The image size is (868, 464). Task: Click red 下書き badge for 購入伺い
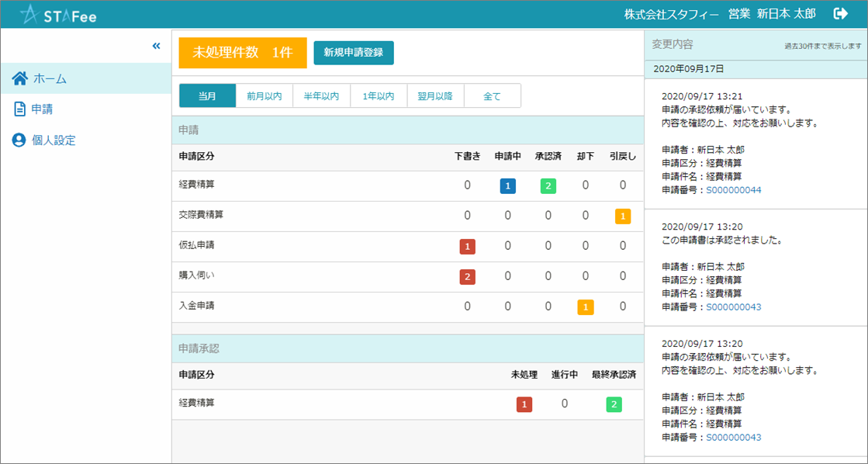coord(467,277)
